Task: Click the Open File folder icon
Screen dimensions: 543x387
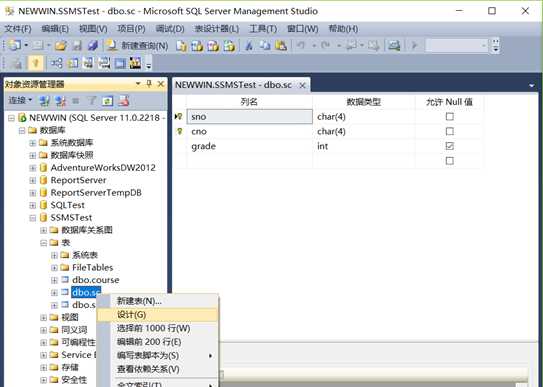Action: tap(61, 45)
